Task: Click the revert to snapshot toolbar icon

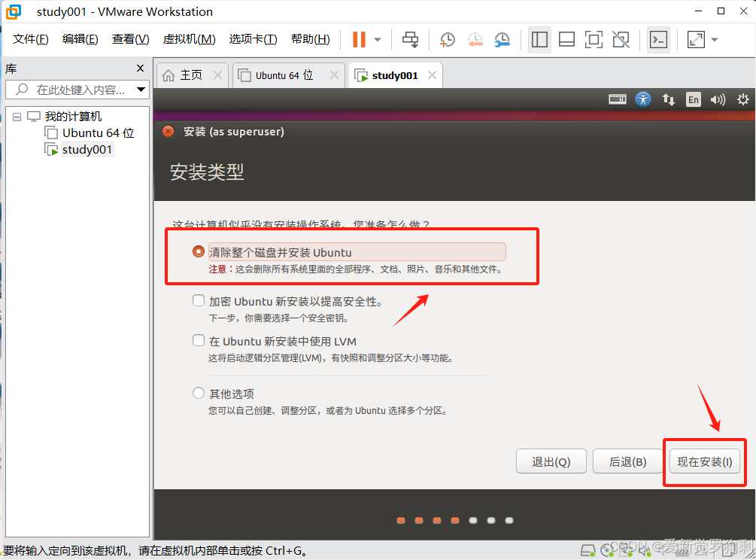Action: (x=475, y=40)
